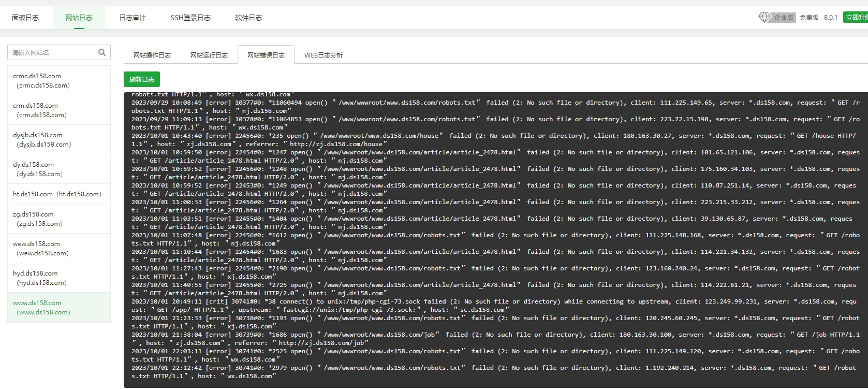The image size is (868, 389).
Task: Click the search magnifier icon in site filter
Action: [102, 52]
